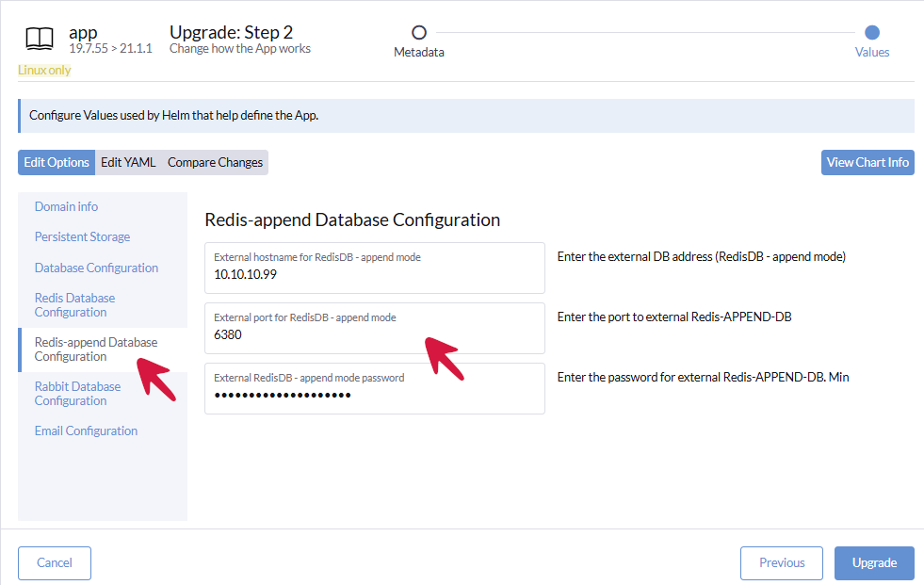This screenshot has height=585, width=924.
Task: Switch to Edit Options tab
Action: click(57, 162)
